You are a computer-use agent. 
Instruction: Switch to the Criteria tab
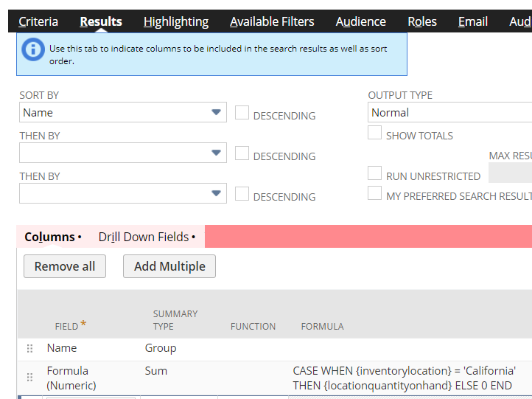click(38, 21)
